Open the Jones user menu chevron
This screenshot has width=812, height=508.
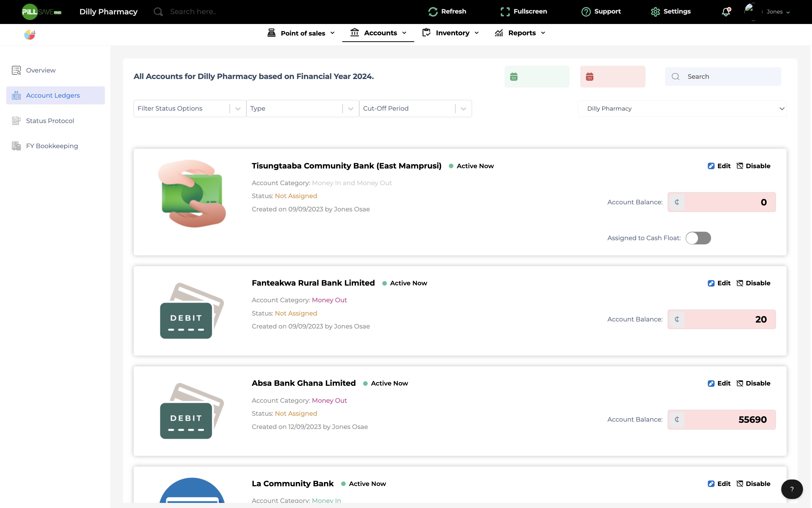[788, 12]
